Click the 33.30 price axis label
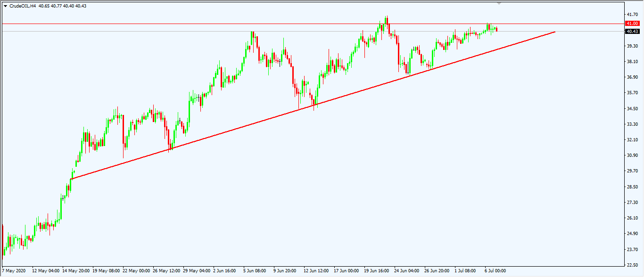The image size is (644, 277). coord(632,124)
